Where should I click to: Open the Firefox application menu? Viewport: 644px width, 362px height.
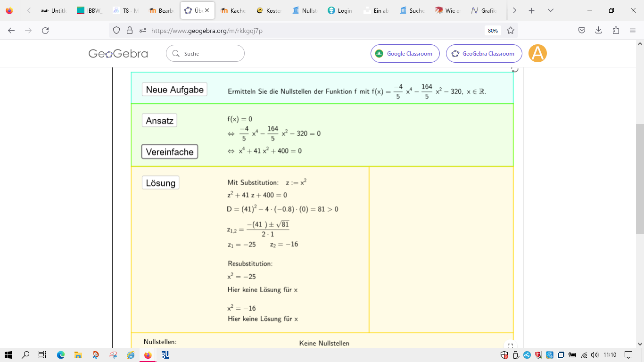(x=633, y=31)
